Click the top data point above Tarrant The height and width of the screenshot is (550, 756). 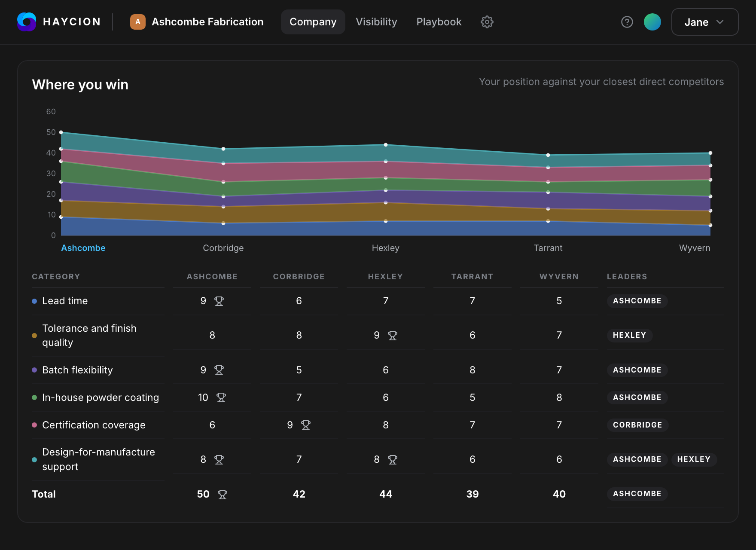pos(548,155)
